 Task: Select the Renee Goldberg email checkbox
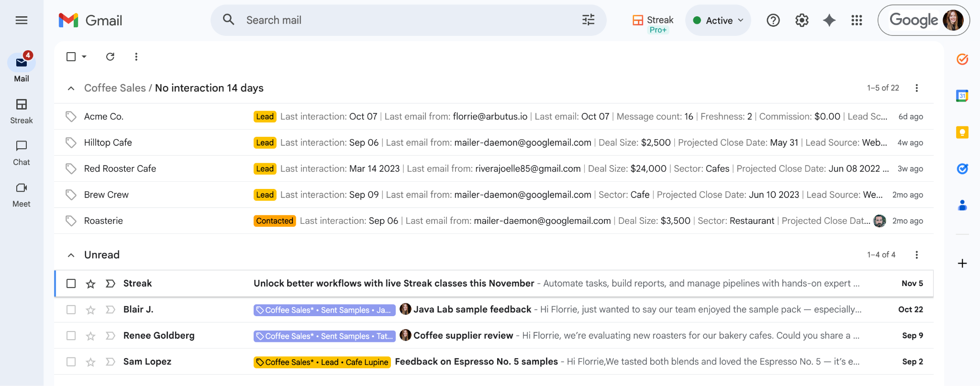click(71, 336)
